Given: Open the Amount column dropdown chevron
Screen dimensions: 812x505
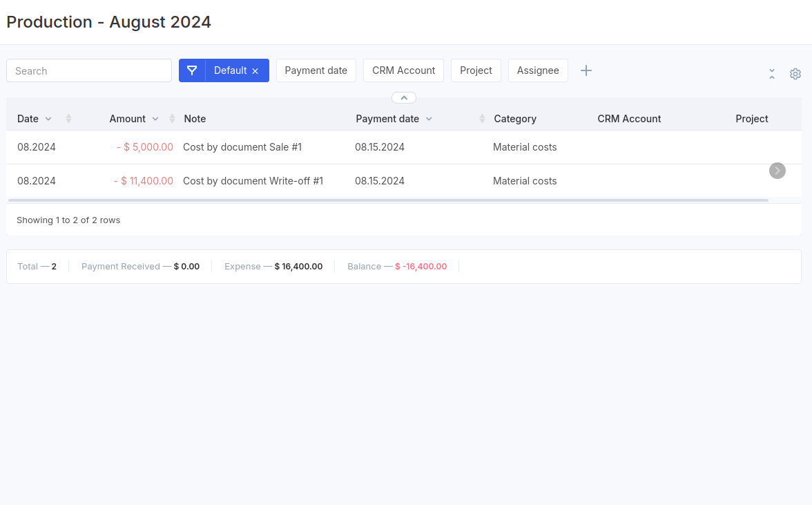Looking at the screenshot, I should click(x=155, y=119).
